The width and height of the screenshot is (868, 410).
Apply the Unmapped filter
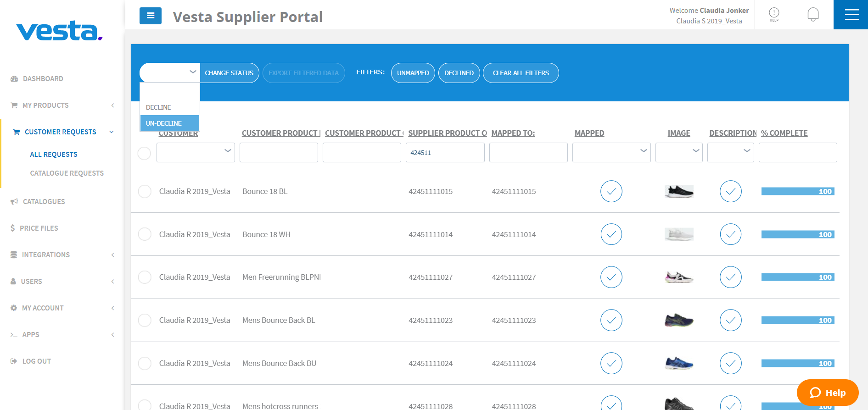click(413, 73)
